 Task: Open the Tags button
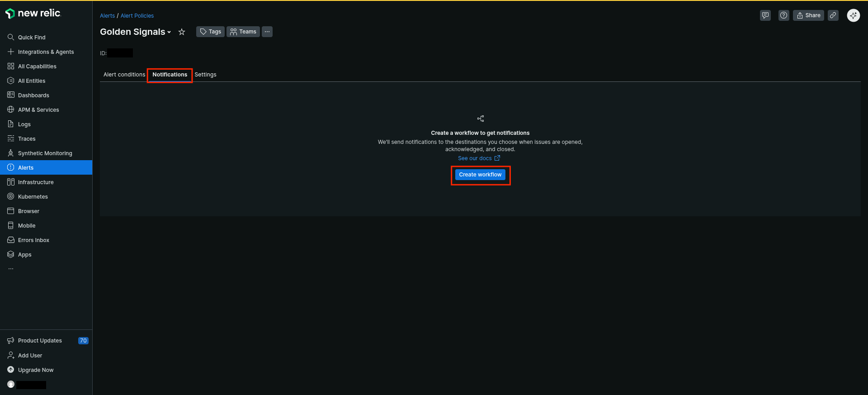pos(210,32)
